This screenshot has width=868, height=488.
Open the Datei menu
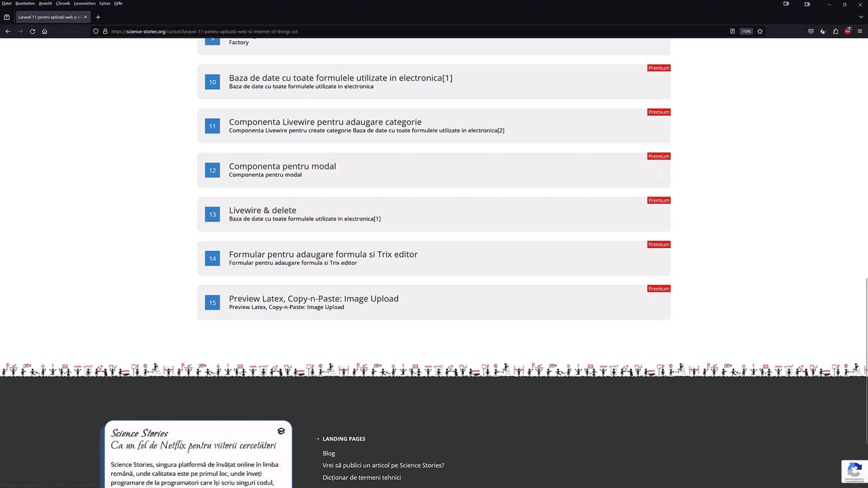click(7, 3)
